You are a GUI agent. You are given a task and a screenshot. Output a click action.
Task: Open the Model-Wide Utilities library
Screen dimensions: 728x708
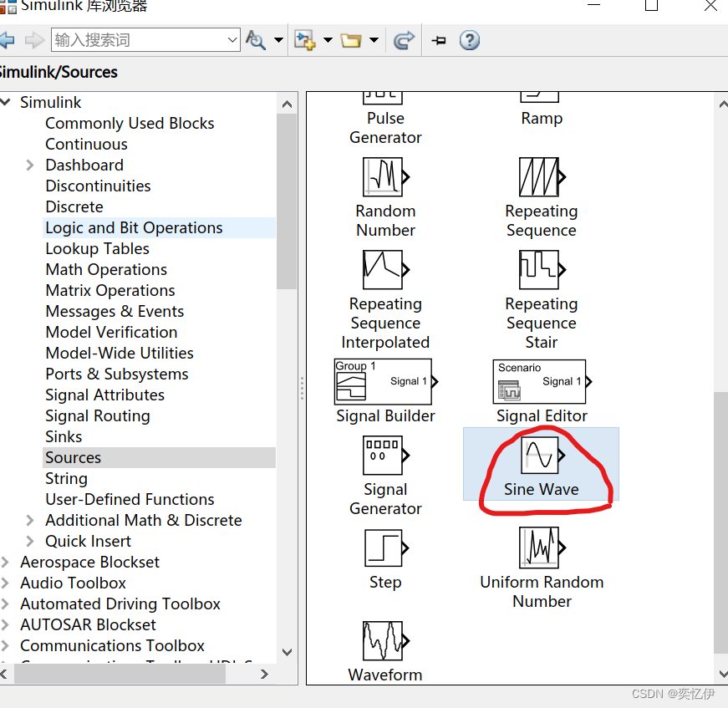point(120,353)
